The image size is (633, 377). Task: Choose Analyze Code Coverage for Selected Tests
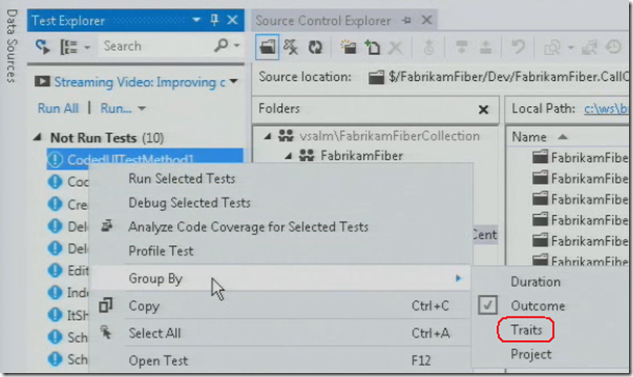point(248,227)
